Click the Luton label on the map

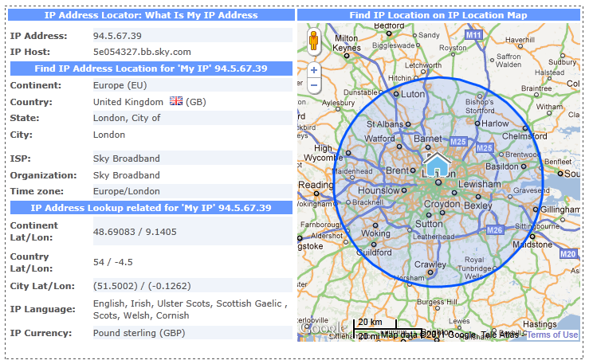pos(413,93)
